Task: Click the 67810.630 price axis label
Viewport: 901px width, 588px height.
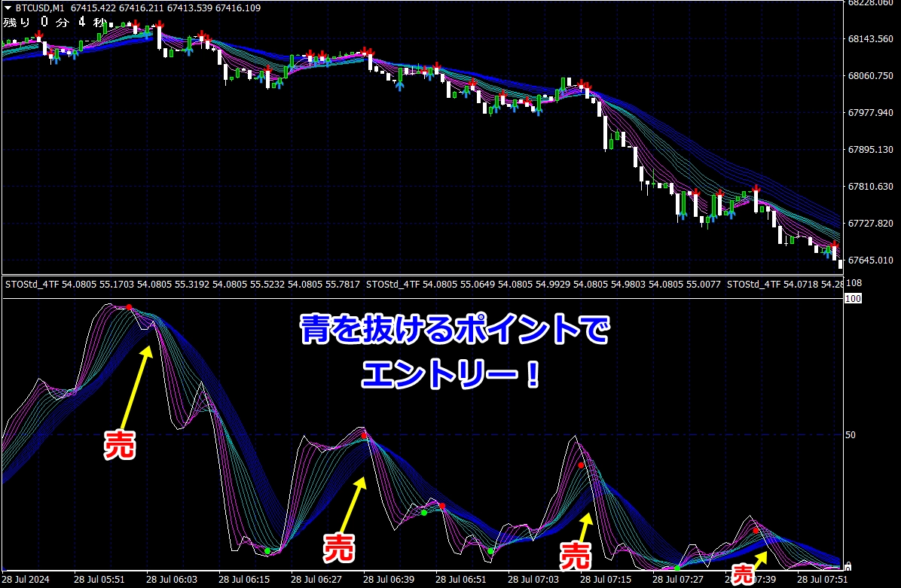Action: 870,187
